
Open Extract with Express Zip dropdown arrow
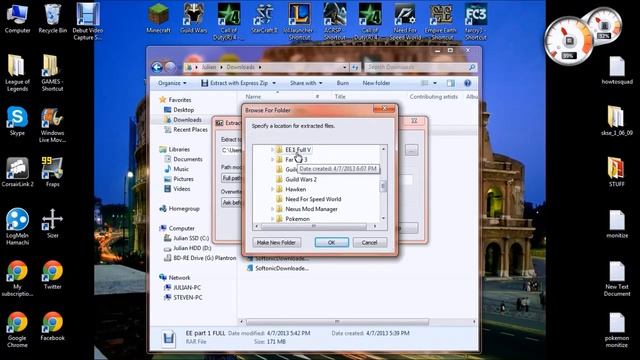tap(274, 83)
